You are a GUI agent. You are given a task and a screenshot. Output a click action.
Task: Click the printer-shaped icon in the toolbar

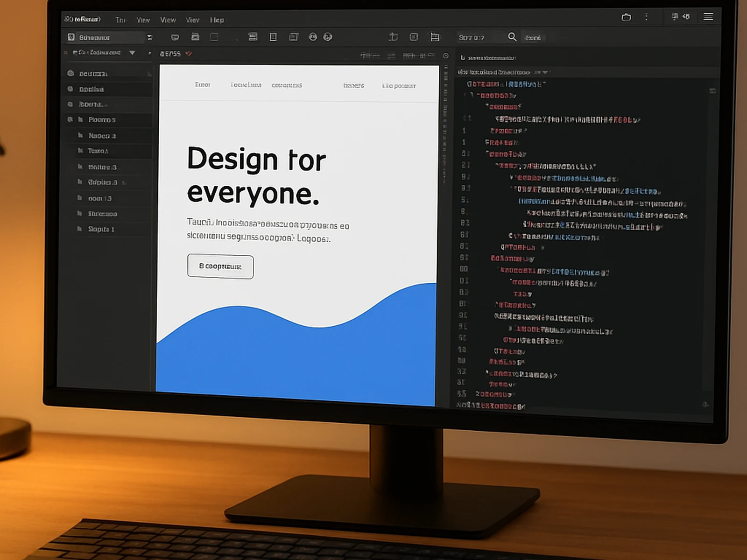[195, 37]
